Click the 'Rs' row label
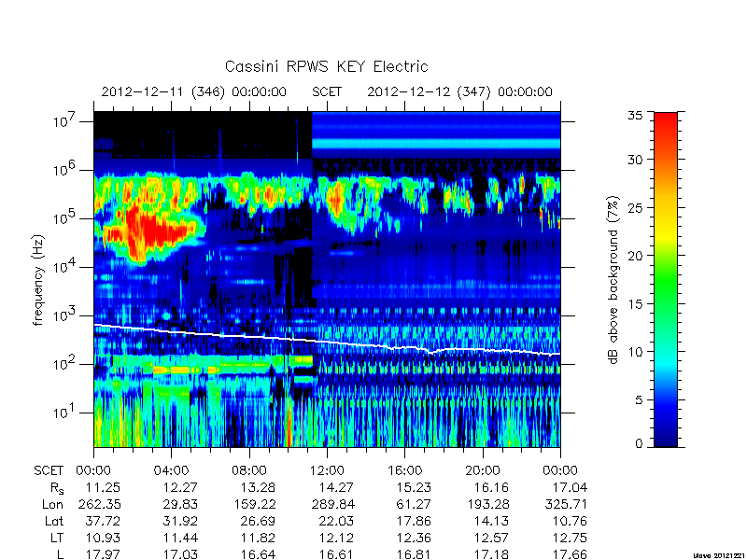 [57, 488]
